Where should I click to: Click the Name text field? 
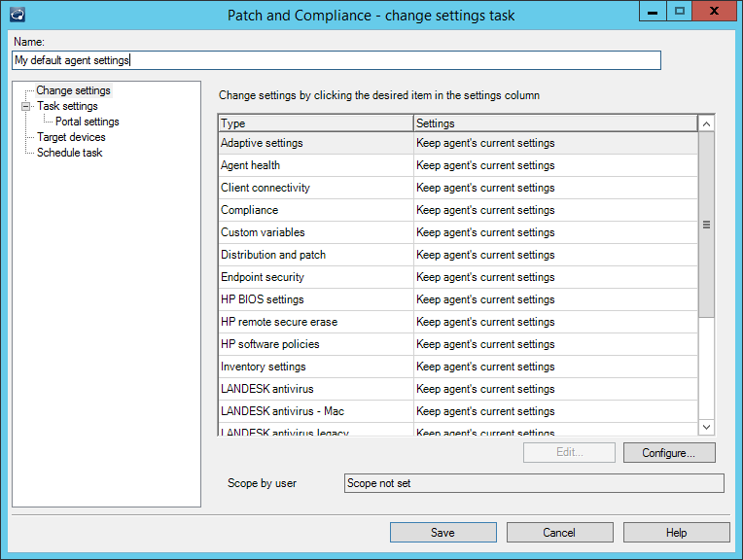click(336, 60)
